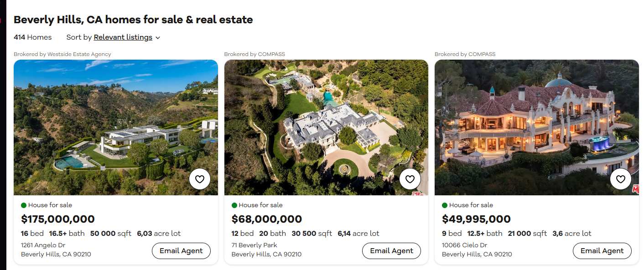Select the $175,000,000 price
This screenshot has height=270, width=644.
pos(58,219)
